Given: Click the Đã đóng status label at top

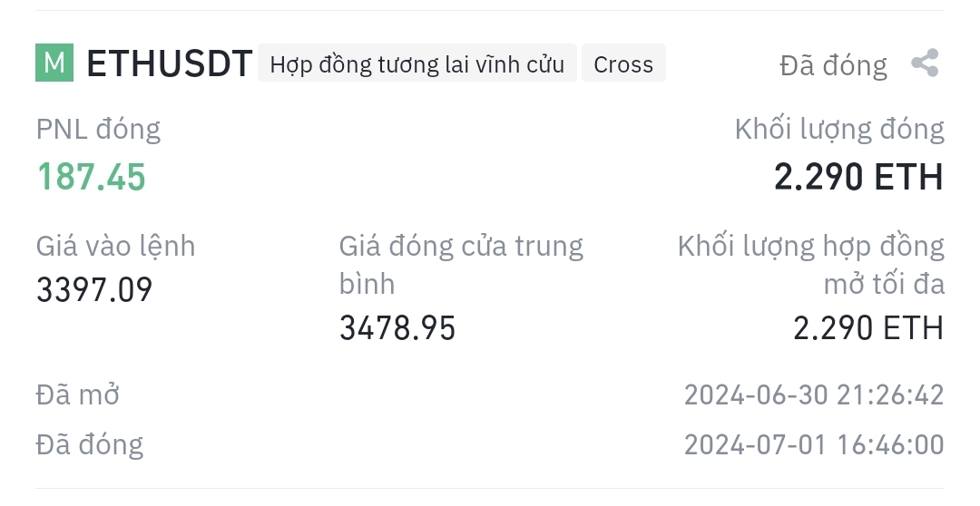Looking at the screenshot, I should [x=833, y=65].
